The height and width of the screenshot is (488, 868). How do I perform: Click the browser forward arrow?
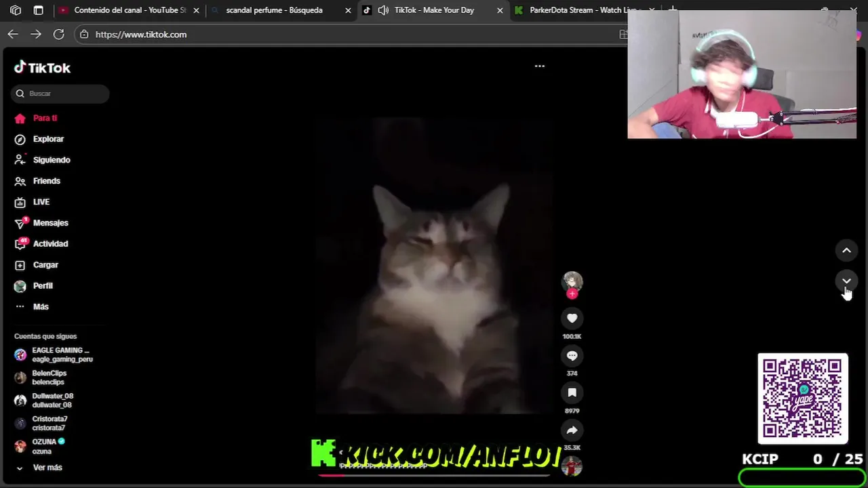36,35
